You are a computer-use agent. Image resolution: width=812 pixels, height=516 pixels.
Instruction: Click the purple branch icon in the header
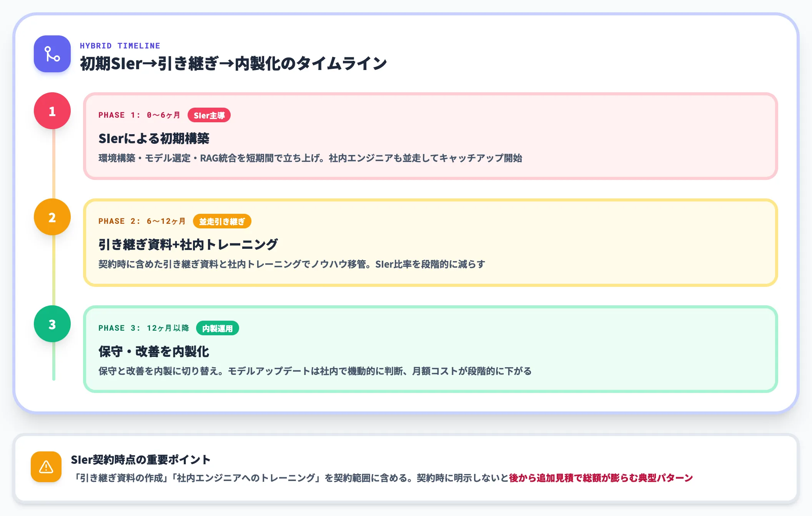52,54
